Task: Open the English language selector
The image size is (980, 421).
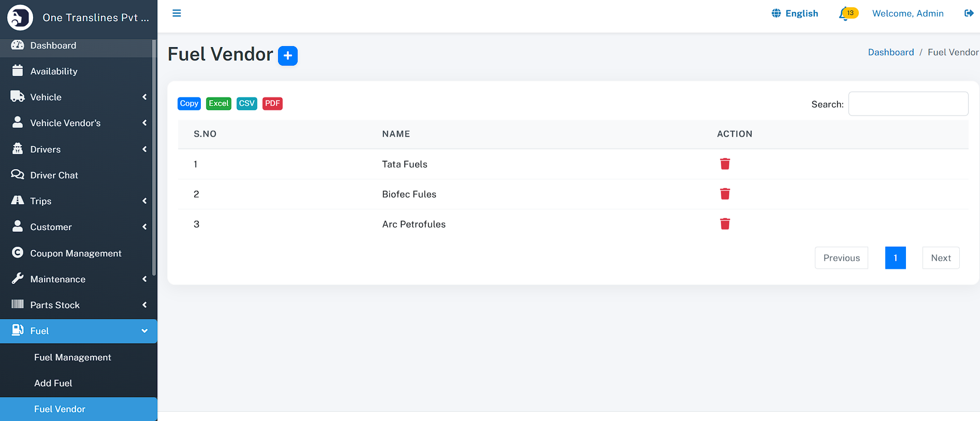Action: click(795, 13)
